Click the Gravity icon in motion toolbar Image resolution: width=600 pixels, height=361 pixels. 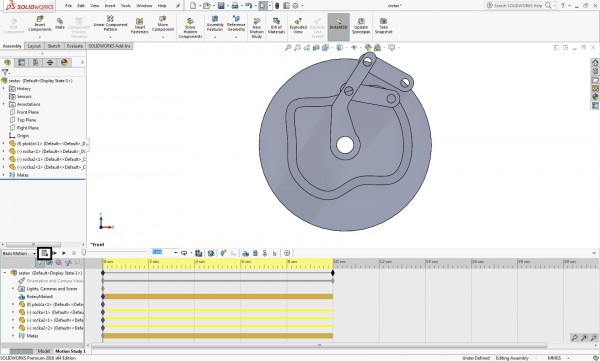(x=274, y=253)
